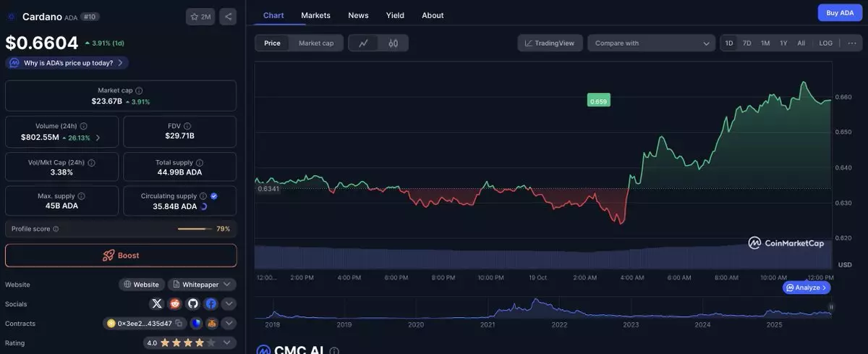This screenshot has width=868, height=354.
Task: Add Cardano to watchlist via star button
Action: [x=200, y=16]
